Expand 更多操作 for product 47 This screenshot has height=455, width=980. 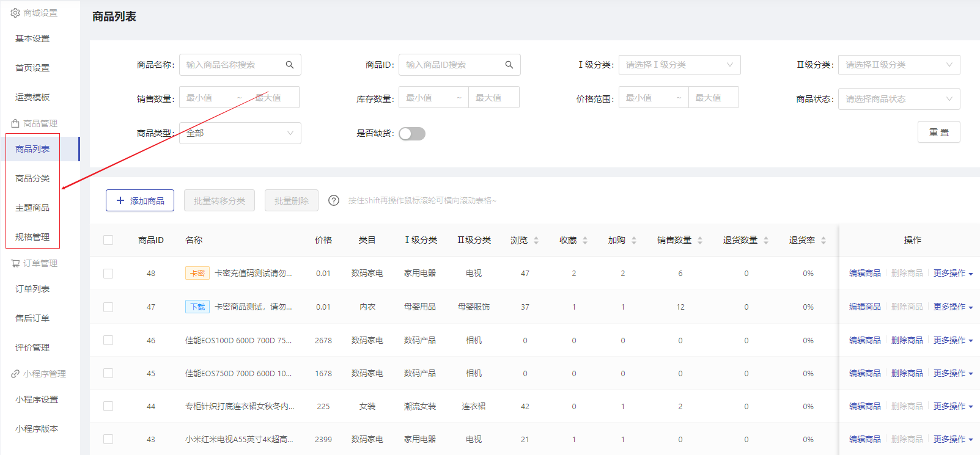(953, 307)
